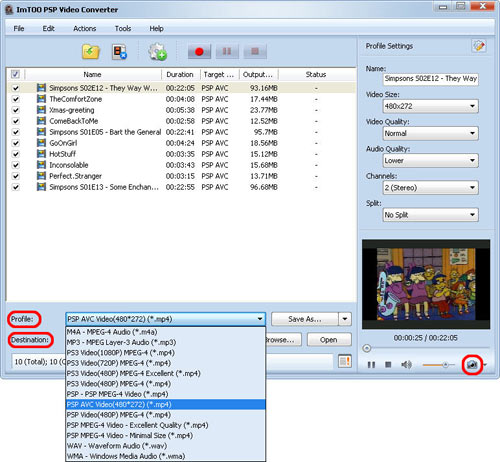Uncheck the Perfect.Stranger checkbox
Viewport: 500px width, 462px height.
(15, 176)
